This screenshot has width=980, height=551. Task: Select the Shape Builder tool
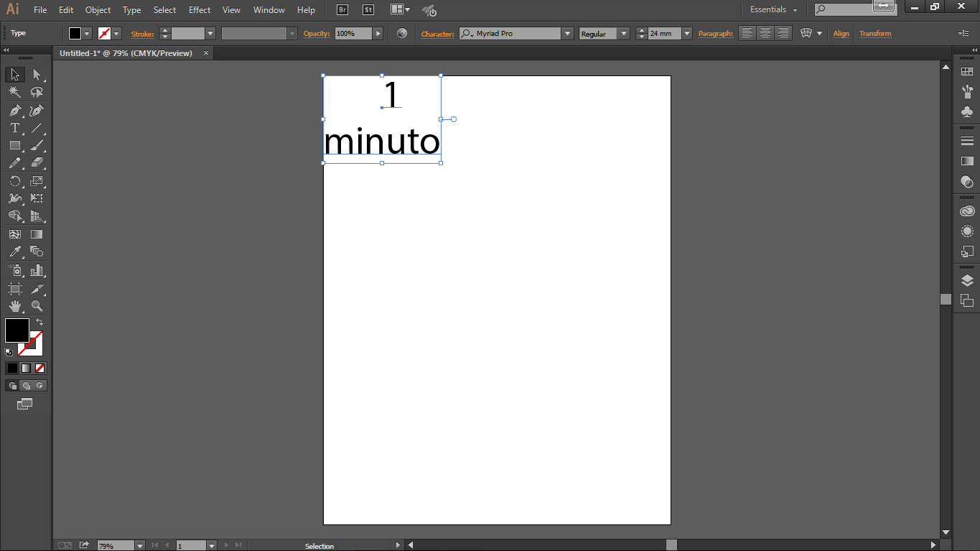coord(14,216)
